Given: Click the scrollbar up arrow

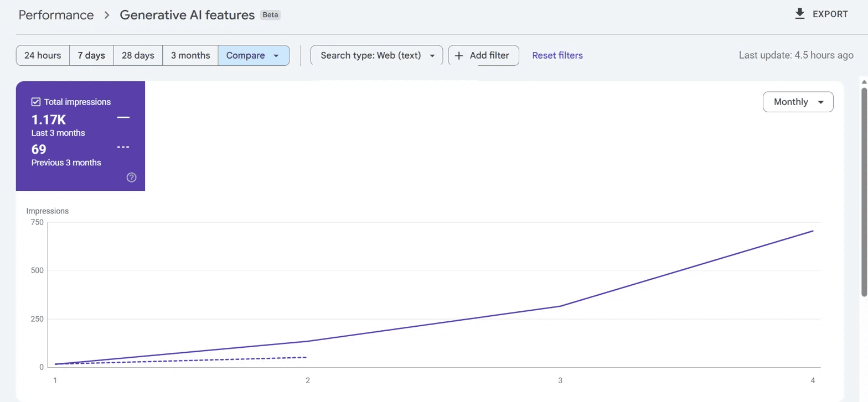Looking at the screenshot, I should 864,82.
